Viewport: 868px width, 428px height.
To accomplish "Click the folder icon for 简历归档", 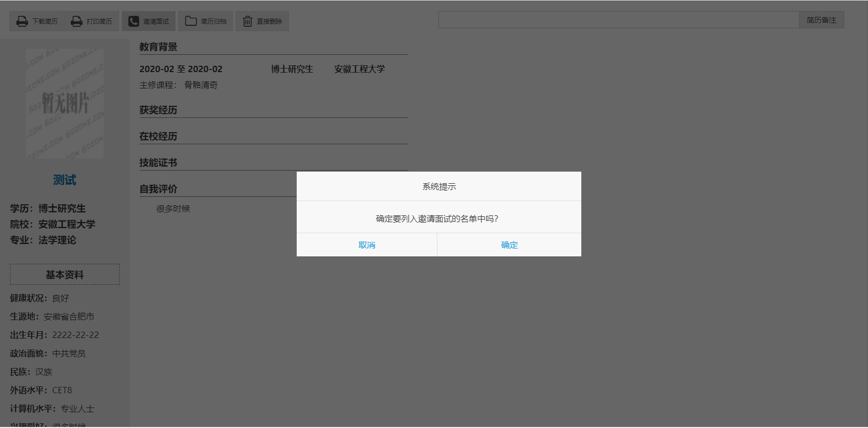I will [x=191, y=22].
